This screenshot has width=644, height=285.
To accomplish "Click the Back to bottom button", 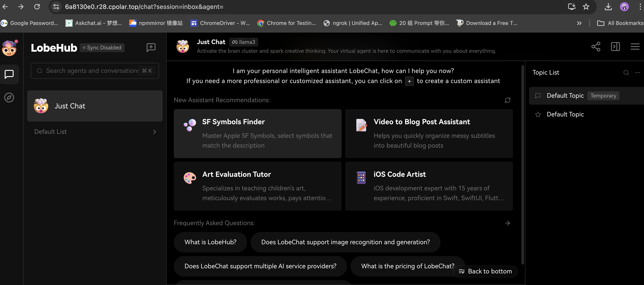I will point(485,271).
